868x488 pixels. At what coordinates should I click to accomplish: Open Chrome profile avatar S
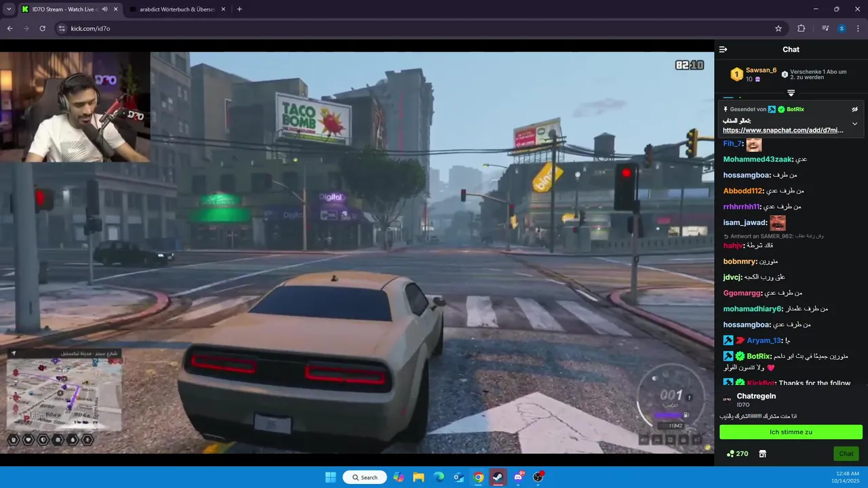[842, 28]
